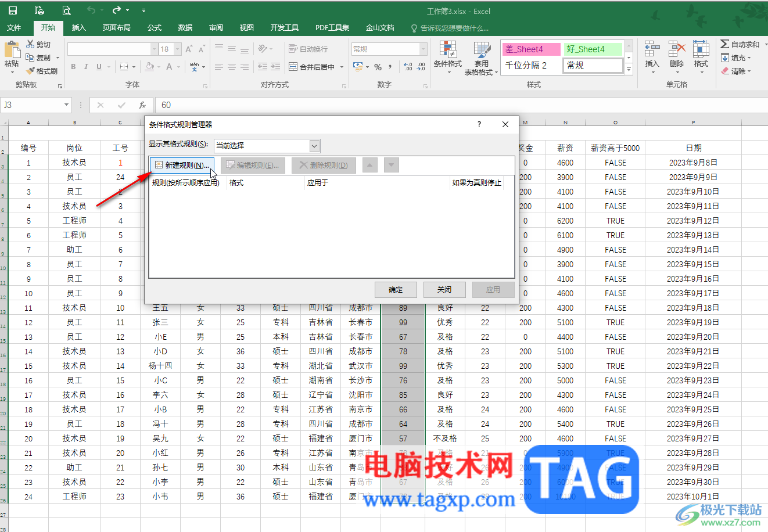Click the fill color paint bucket
The image size is (768, 532).
pos(150,67)
